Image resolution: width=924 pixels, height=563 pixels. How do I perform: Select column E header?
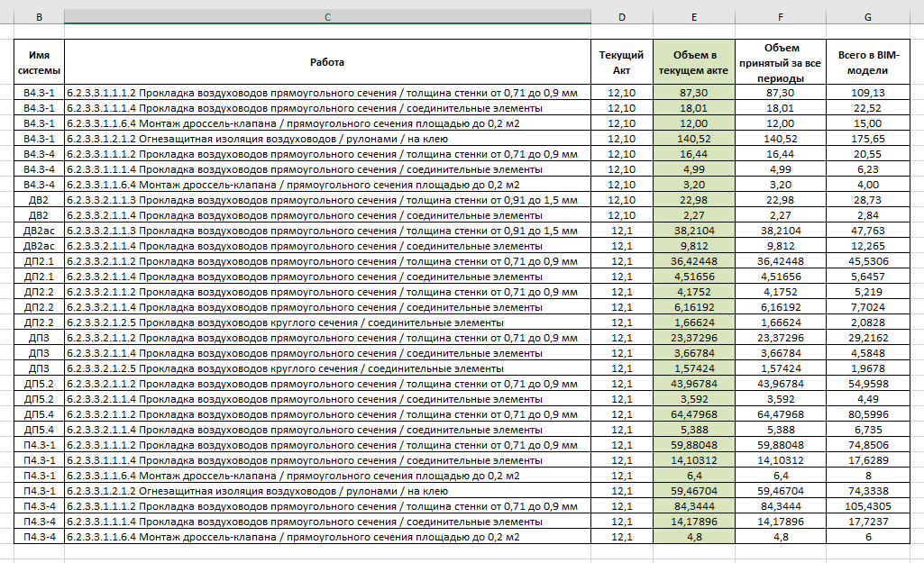pyautogui.click(x=694, y=17)
